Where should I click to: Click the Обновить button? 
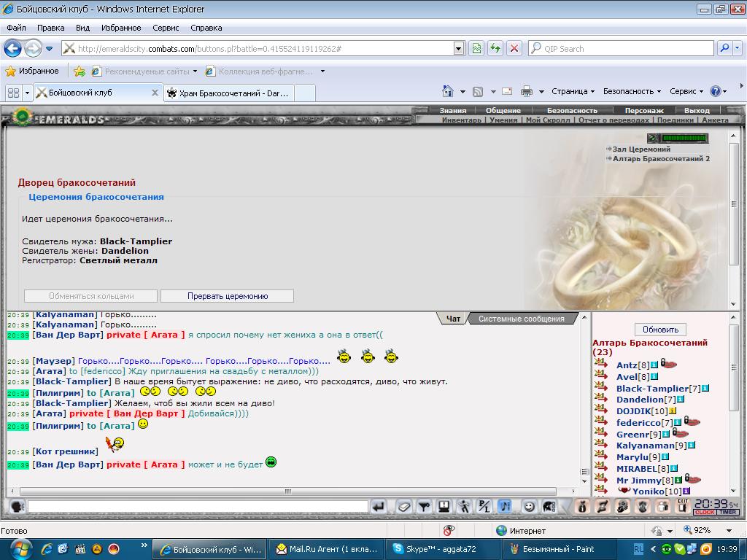pos(660,329)
